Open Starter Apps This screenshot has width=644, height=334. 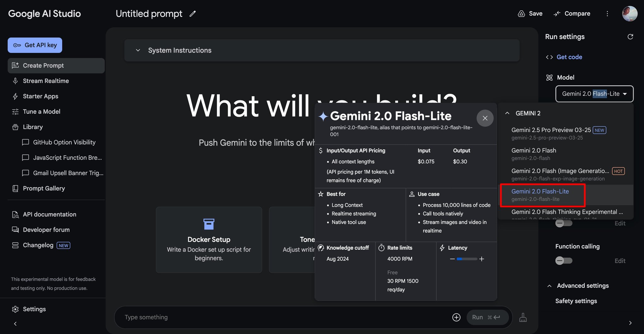point(41,96)
